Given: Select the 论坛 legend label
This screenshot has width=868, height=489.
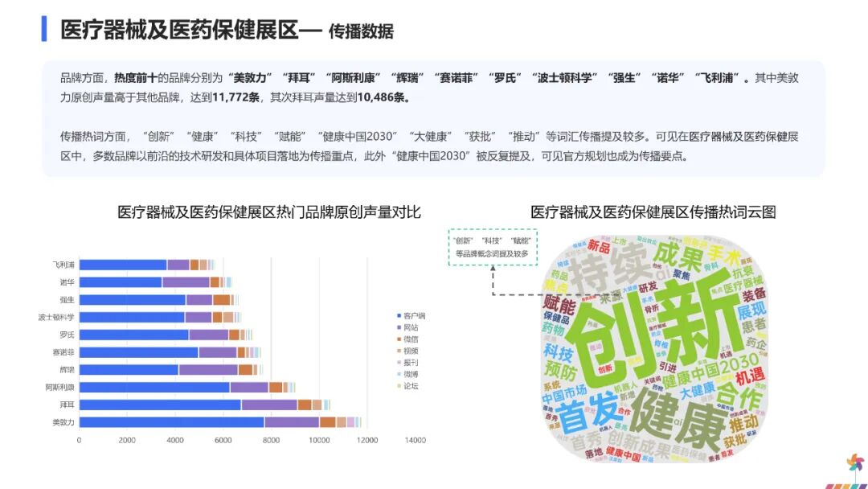Looking at the screenshot, I should (411, 386).
